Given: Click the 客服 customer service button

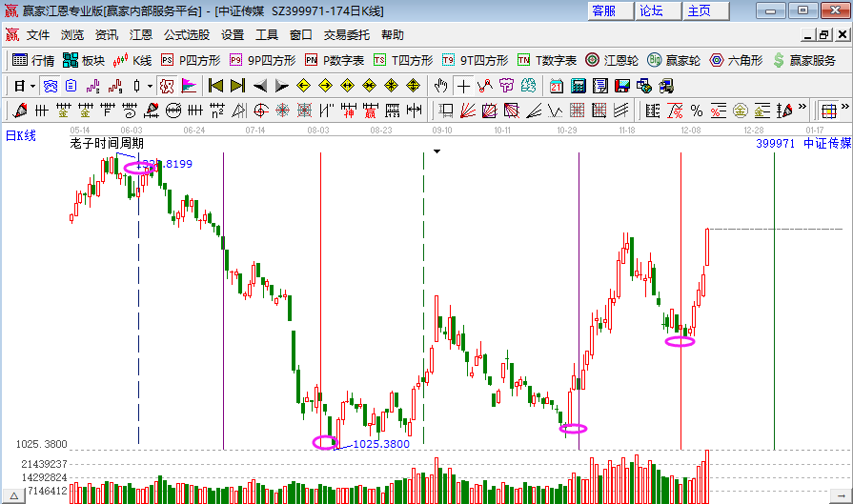Looking at the screenshot, I should (610, 10).
